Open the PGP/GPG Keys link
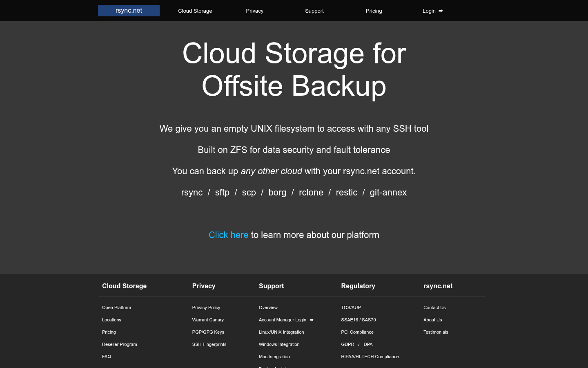 [x=208, y=332]
